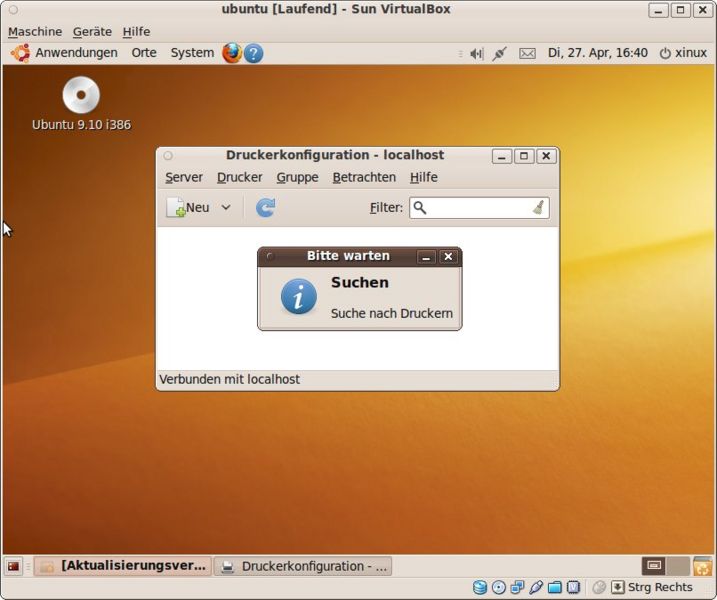Open the Ubuntu help icon in panel
This screenshot has width=717, height=600.
[254, 53]
